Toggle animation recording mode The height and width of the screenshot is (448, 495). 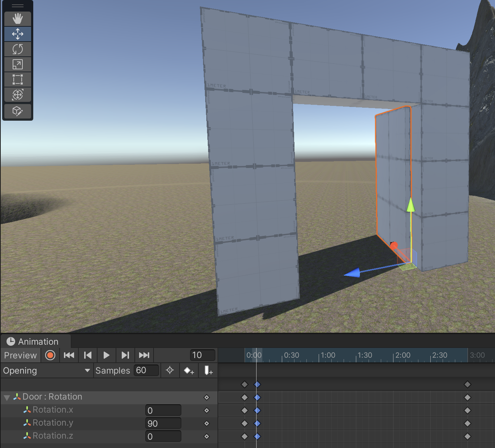pos(50,356)
